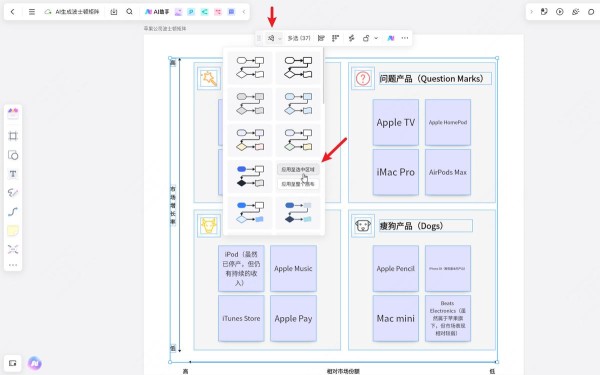The image size is (600, 375).
Task: Select the blue pill light-blue diamond style thumbnail
Action: tap(250, 213)
